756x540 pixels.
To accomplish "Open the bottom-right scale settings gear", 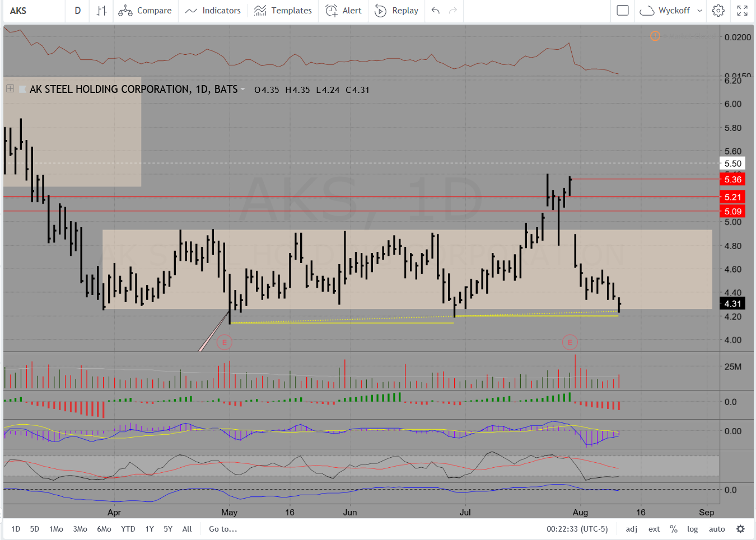I will (x=740, y=529).
